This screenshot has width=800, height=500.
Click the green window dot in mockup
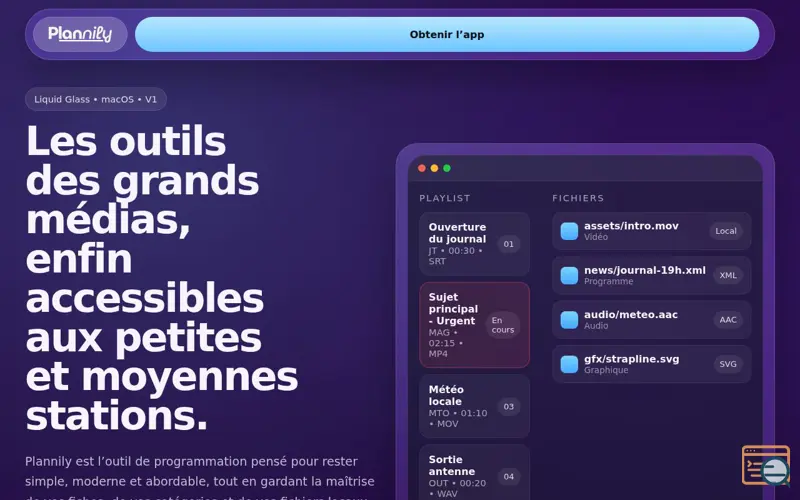[x=447, y=168]
